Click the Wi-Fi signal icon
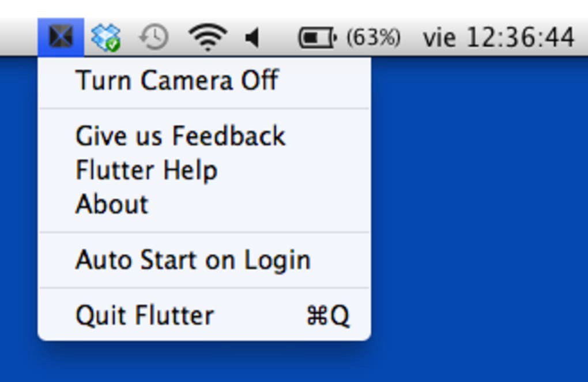Viewport: 588px width, 382px height. pyautogui.click(x=207, y=38)
